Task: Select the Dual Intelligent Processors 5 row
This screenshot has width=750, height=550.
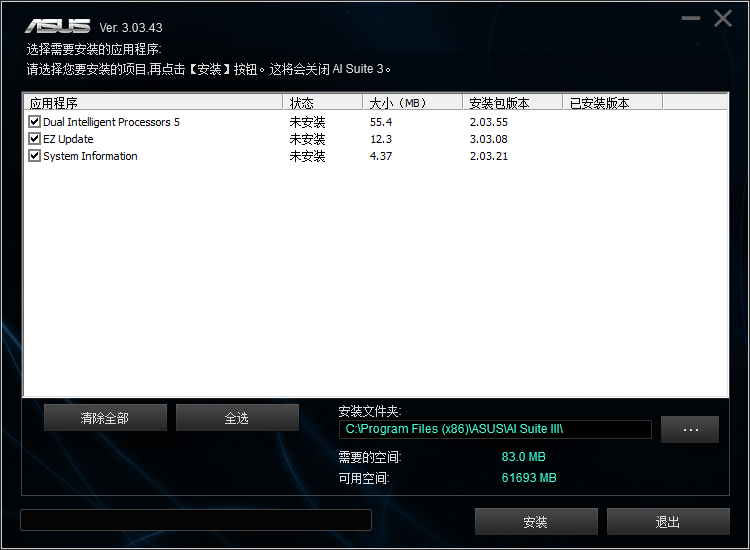Action: tap(375, 122)
